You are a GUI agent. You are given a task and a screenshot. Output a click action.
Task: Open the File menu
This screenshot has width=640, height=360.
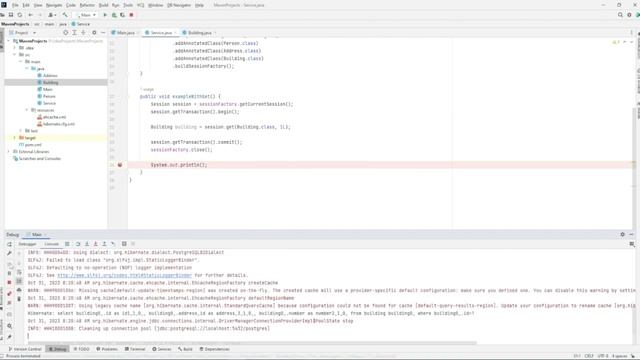[x=15, y=5]
